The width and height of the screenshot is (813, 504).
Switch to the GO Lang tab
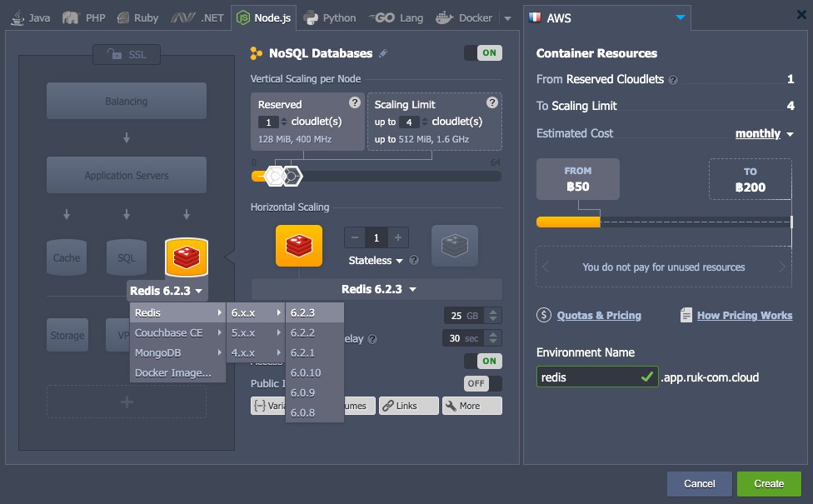tap(397, 18)
